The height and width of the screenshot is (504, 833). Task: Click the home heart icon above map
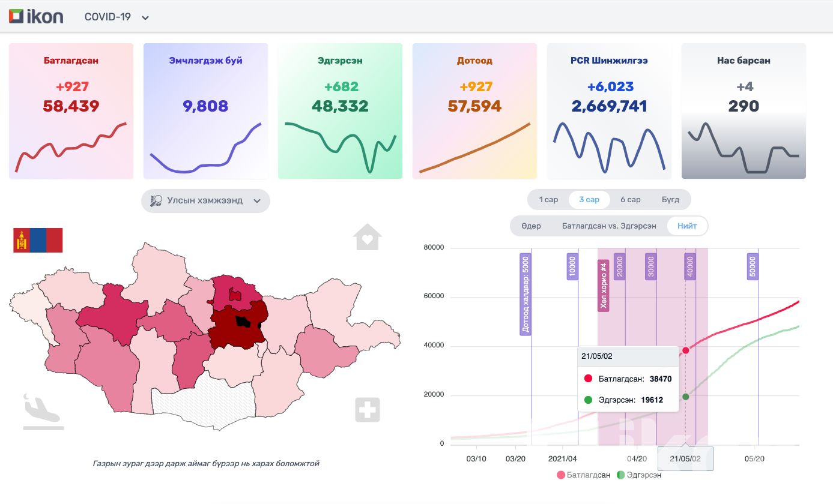click(368, 237)
